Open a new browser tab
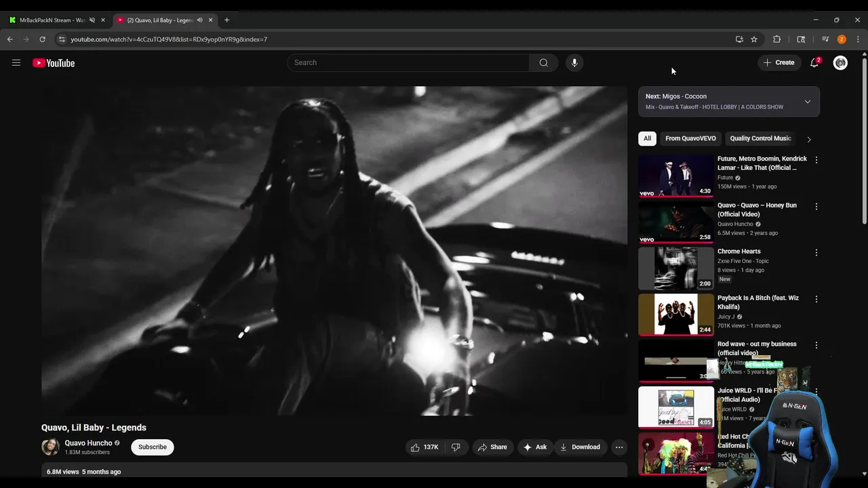This screenshot has height=488, width=868. coord(226,20)
